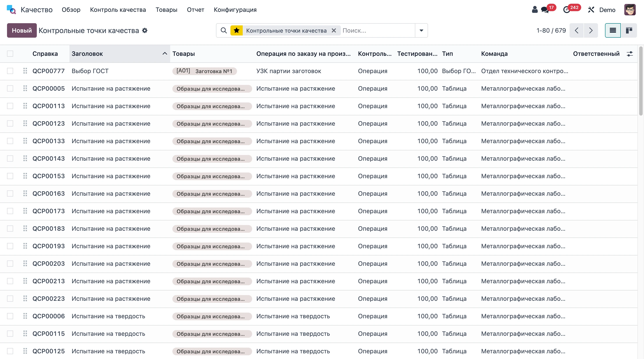Tick the checkbox for QCP00113

tap(10, 106)
